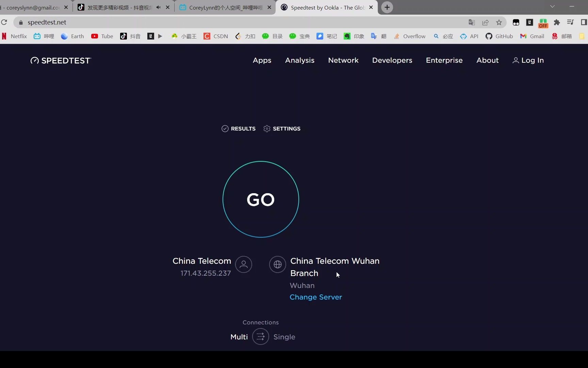588x368 pixels.
Task: Mute the Douyin tab audio icon
Action: click(x=158, y=7)
